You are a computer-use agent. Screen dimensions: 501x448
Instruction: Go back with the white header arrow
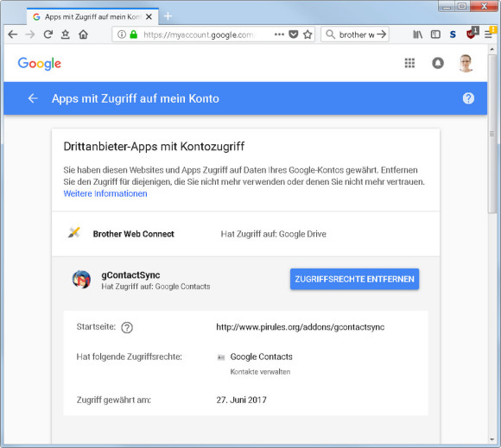(x=33, y=98)
